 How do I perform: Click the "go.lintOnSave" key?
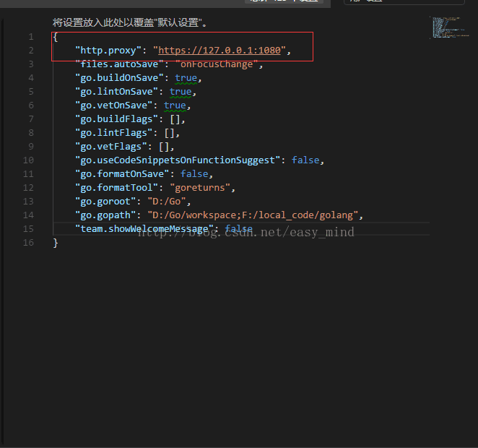(x=116, y=92)
